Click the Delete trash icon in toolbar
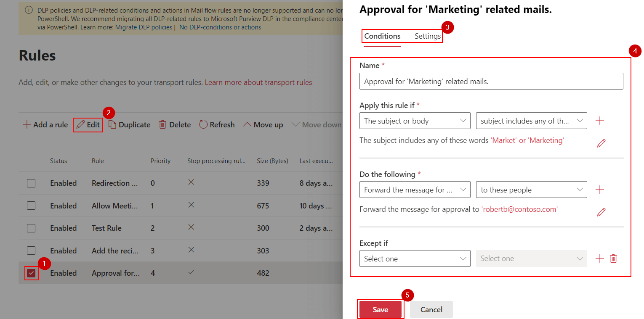Image resolution: width=644 pixels, height=319 pixels. [162, 125]
